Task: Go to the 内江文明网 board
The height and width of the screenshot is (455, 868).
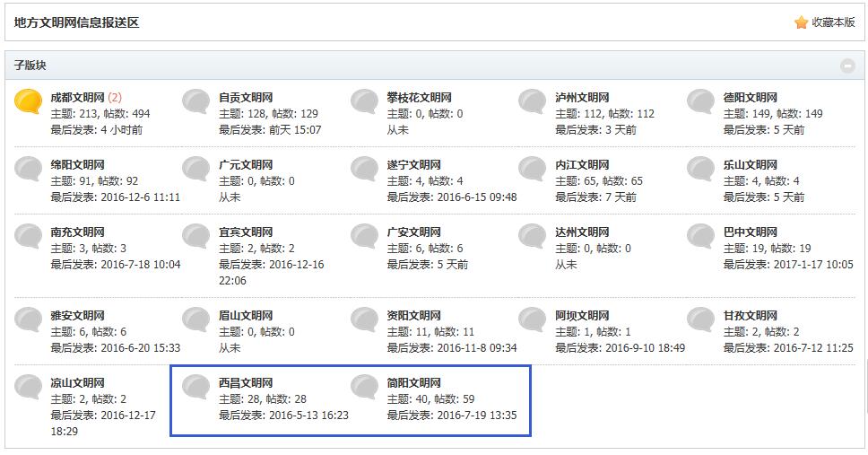Action: [x=582, y=164]
